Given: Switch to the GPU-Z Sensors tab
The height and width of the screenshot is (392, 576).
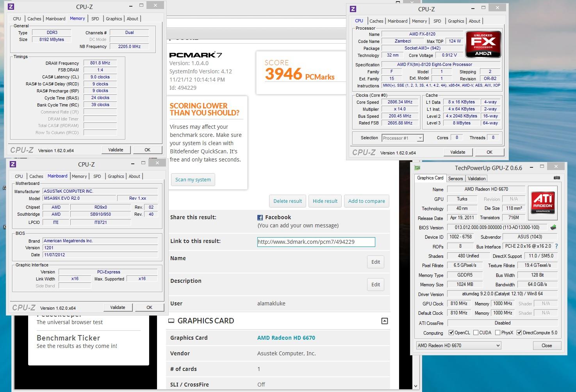Looking at the screenshot, I should pyautogui.click(x=455, y=179).
